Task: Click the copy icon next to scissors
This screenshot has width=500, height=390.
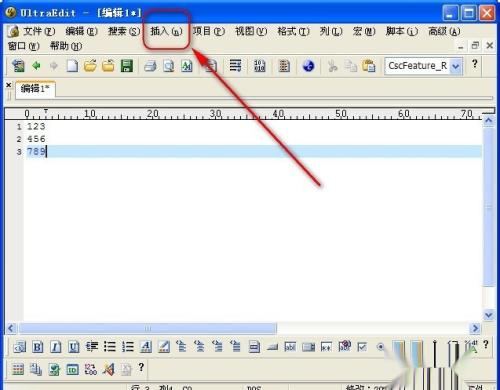Action: point(350,66)
